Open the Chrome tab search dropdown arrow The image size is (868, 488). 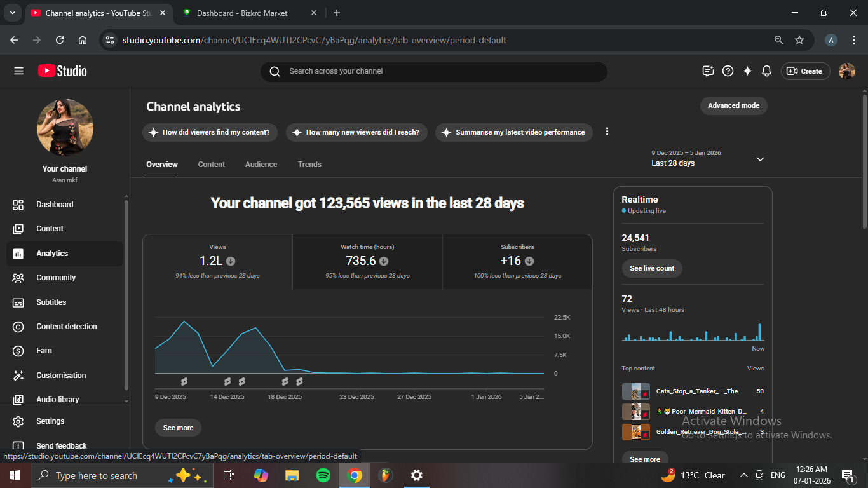tap(12, 13)
